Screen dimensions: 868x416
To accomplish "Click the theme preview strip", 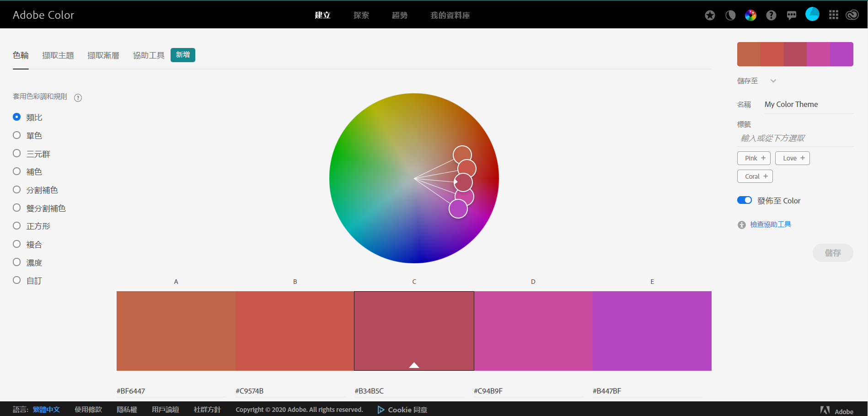I will (x=795, y=54).
